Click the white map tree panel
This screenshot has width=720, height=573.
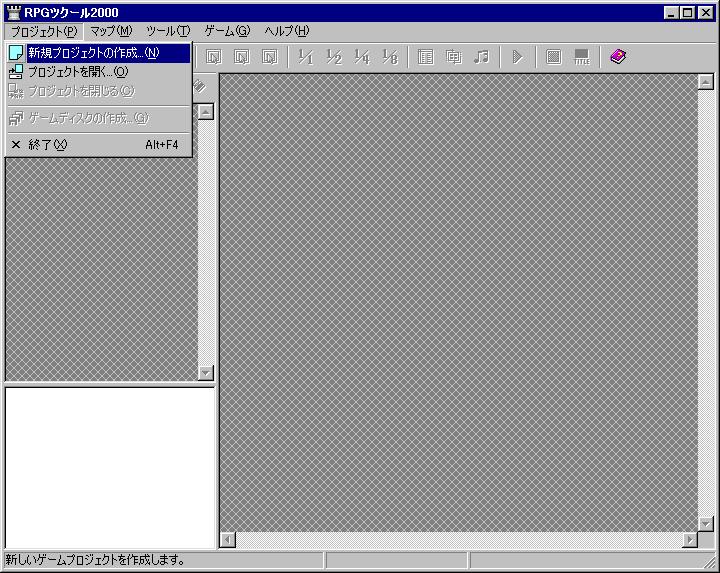pos(110,467)
